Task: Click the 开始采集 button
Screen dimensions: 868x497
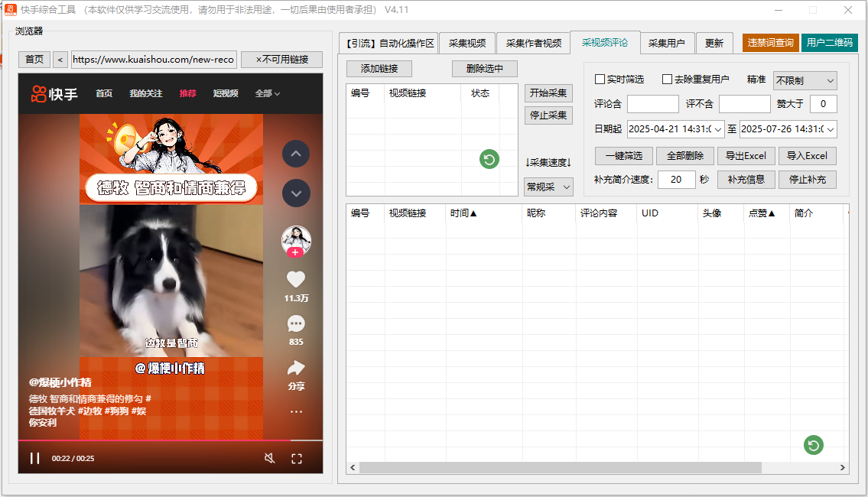Action: [x=548, y=93]
